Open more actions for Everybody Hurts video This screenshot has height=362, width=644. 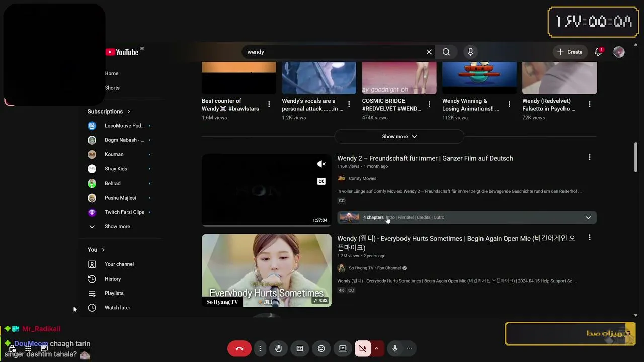[590, 238]
